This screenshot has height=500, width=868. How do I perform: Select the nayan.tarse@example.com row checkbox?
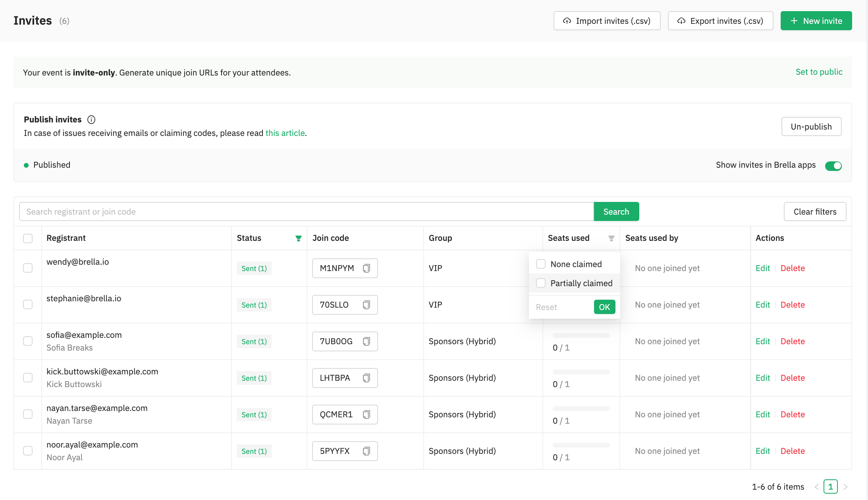coord(28,414)
